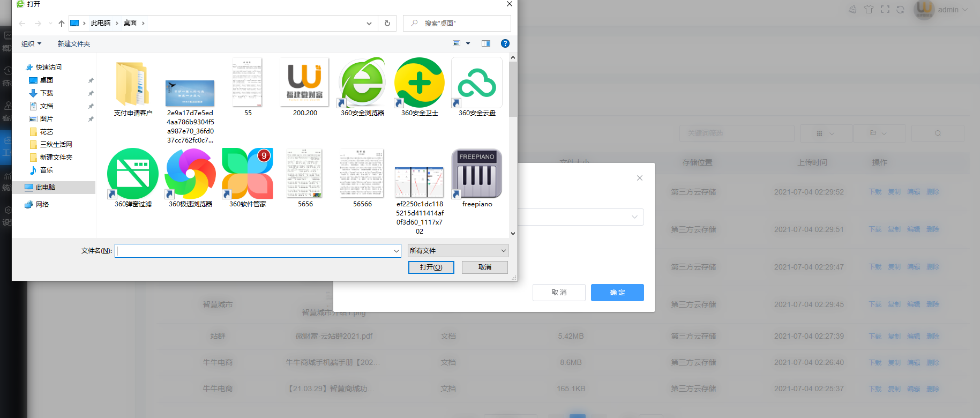Image resolution: width=980 pixels, height=418 pixels.
Task: Select 音乐 in the navigation pane
Action: pyautogui.click(x=47, y=170)
